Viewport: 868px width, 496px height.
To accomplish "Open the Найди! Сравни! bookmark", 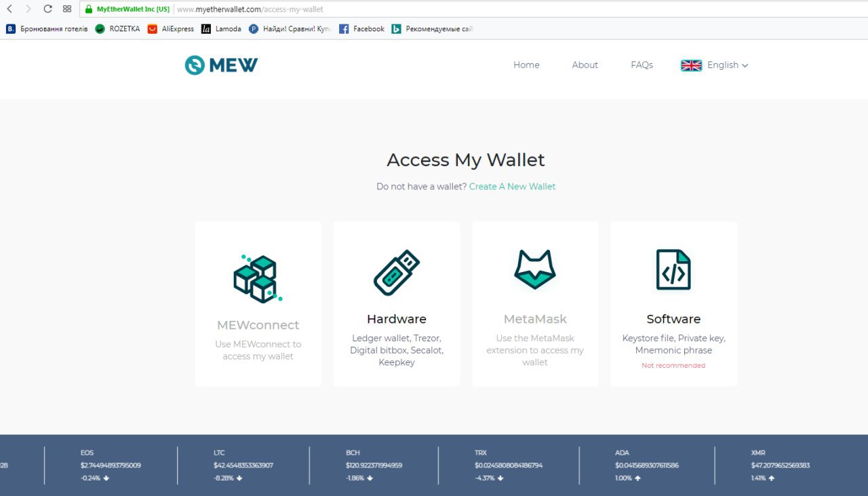I will click(x=290, y=28).
